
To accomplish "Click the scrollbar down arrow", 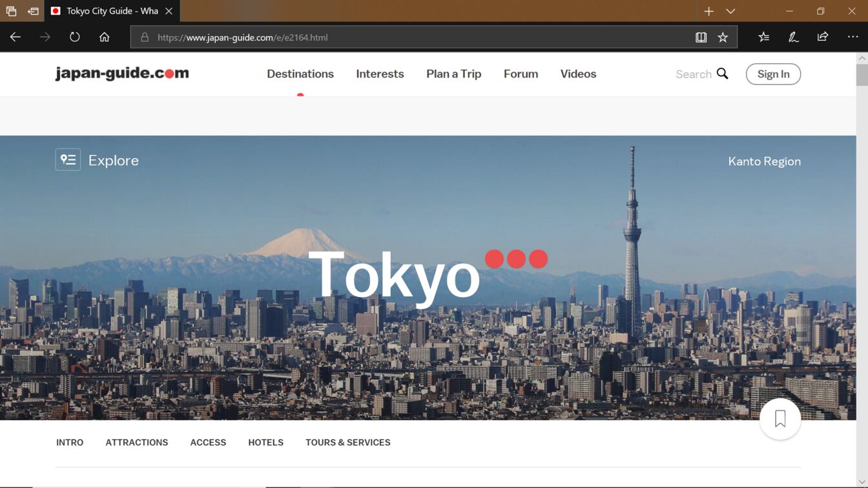I will (862, 482).
